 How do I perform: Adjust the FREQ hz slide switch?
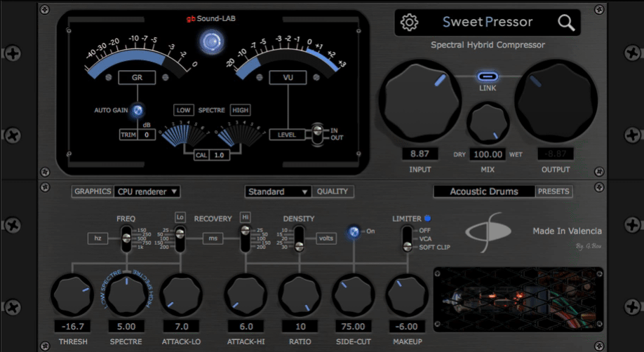point(126,238)
